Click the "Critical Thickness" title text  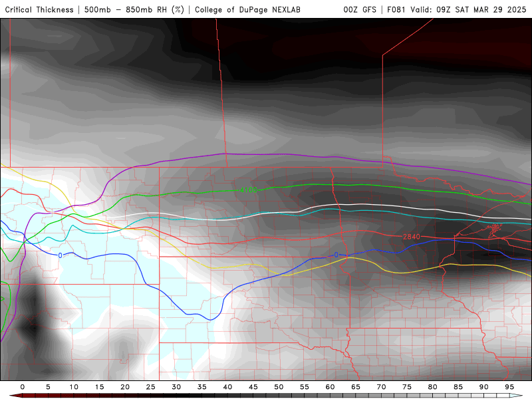[x=39, y=10]
